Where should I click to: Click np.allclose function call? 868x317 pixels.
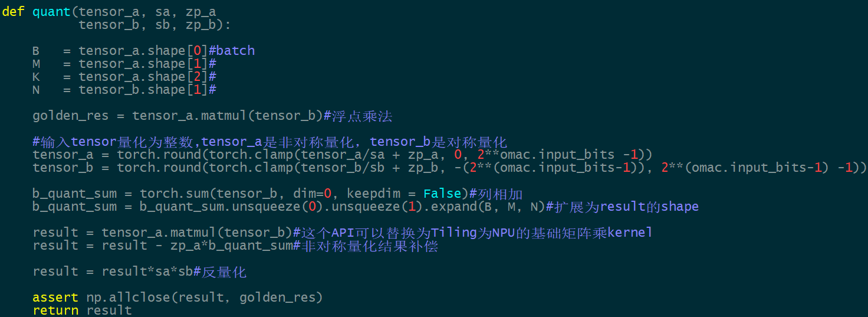click(x=129, y=298)
